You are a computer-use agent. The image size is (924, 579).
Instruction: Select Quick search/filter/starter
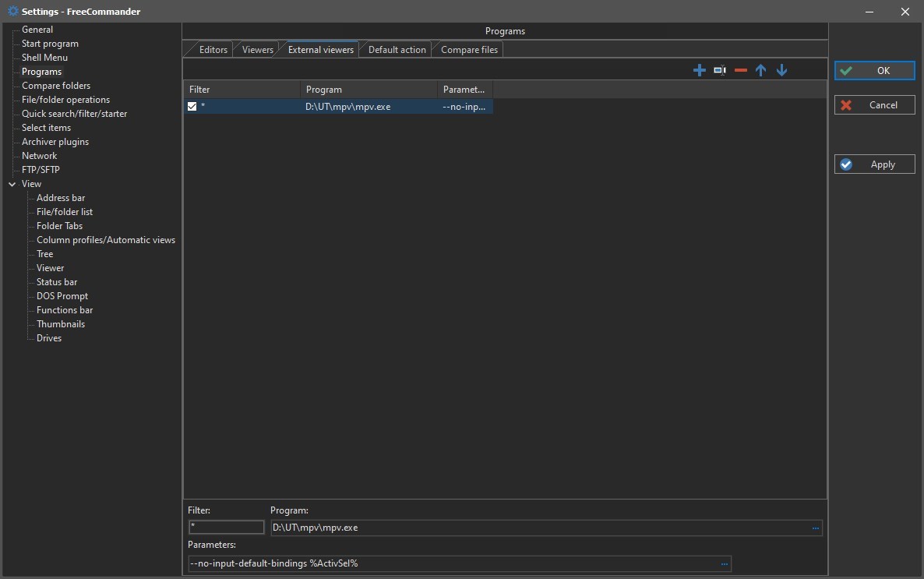[74, 114]
